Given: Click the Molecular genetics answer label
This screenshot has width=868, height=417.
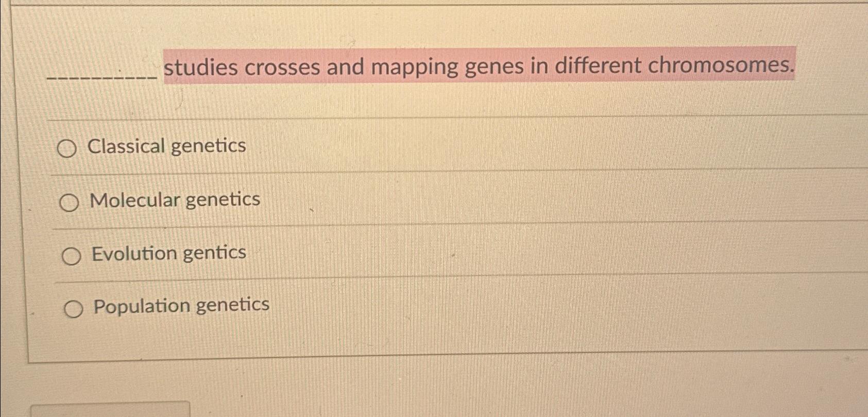Looking at the screenshot, I should 174,201.
